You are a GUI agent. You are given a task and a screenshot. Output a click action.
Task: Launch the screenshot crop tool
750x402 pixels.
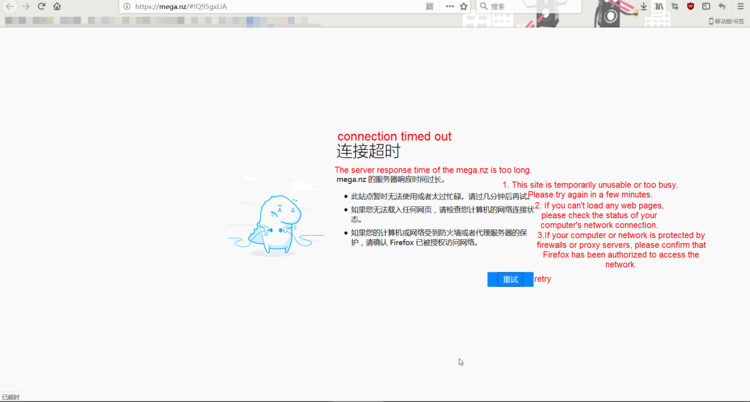(675, 6)
